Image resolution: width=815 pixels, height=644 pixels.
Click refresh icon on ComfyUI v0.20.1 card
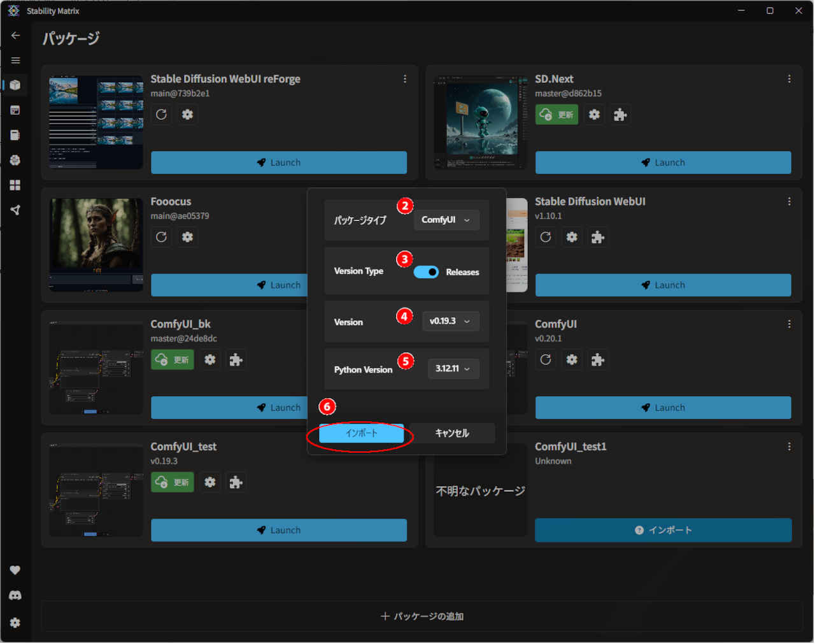click(546, 360)
